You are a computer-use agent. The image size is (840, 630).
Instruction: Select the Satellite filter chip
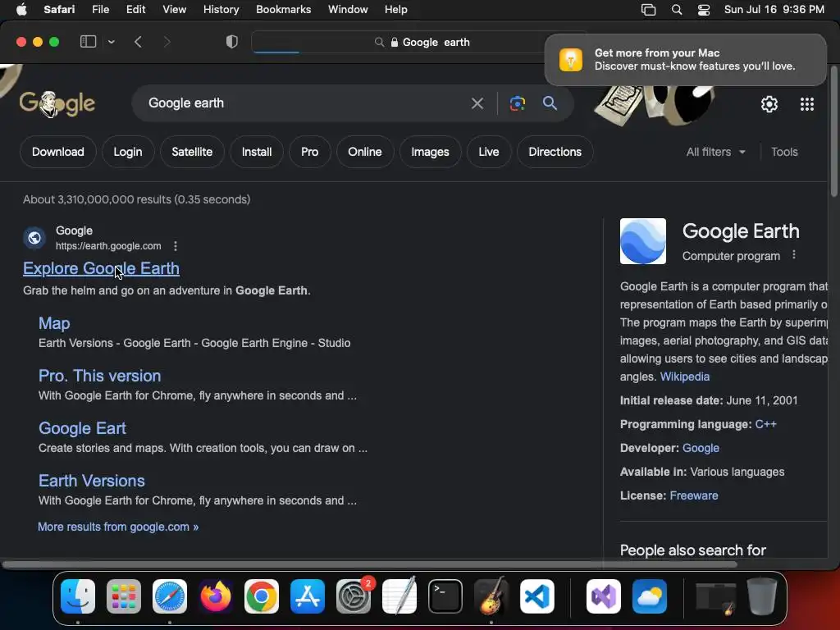[x=192, y=152]
